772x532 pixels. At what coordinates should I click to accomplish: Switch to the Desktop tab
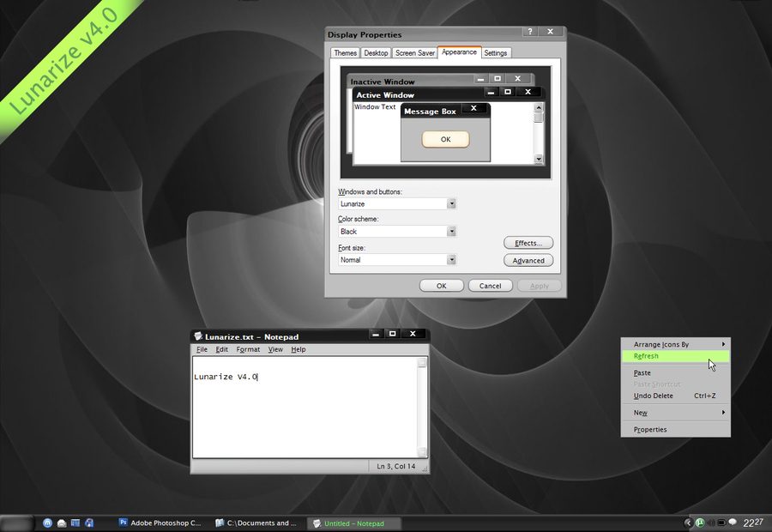tap(376, 52)
